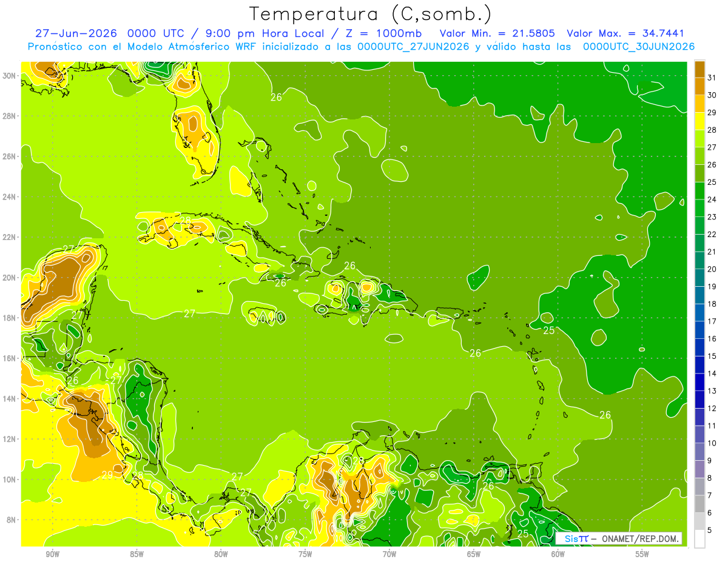Click the legend value 31
This screenshot has width=728, height=562.
(x=712, y=78)
